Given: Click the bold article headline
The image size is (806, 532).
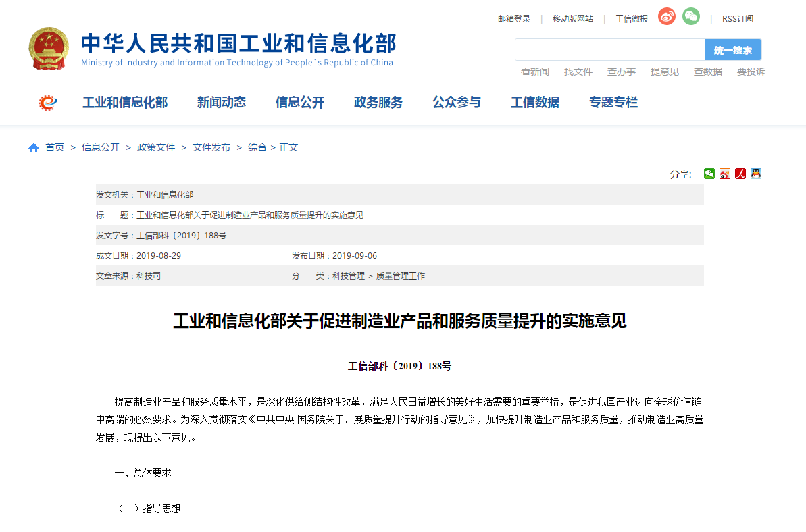Looking at the screenshot, I should tap(400, 321).
